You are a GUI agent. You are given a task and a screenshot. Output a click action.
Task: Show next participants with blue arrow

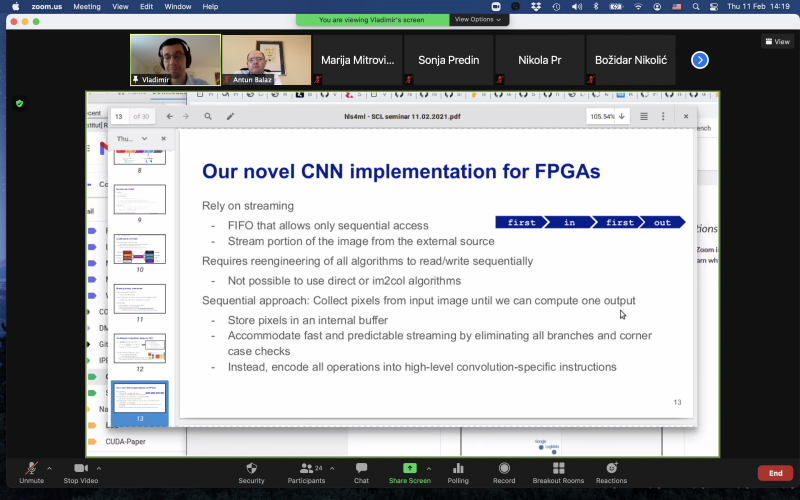pos(700,60)
